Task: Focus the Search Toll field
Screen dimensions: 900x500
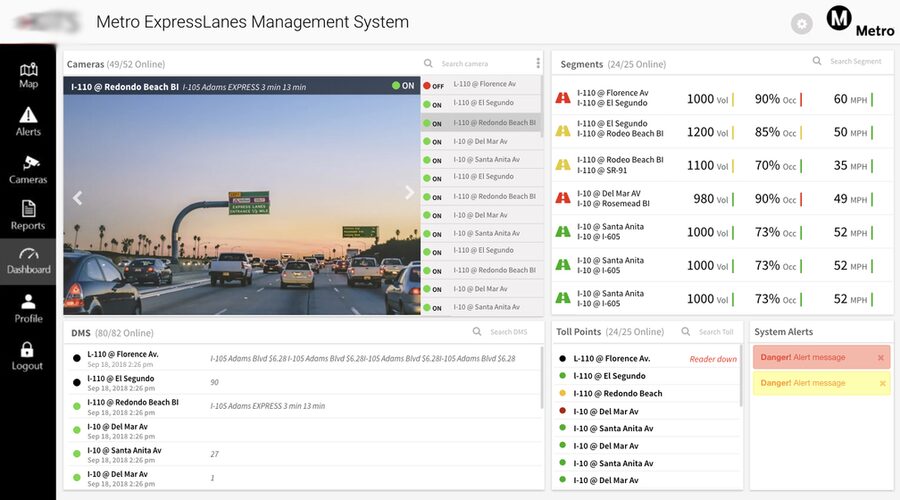Action: 716,332
